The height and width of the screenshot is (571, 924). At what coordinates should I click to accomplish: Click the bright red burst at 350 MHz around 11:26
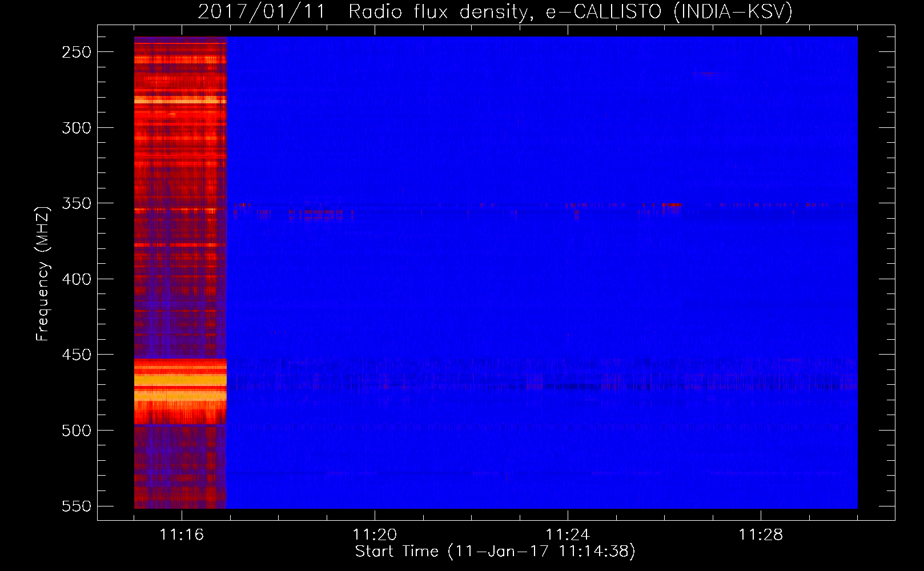[672, 204]
